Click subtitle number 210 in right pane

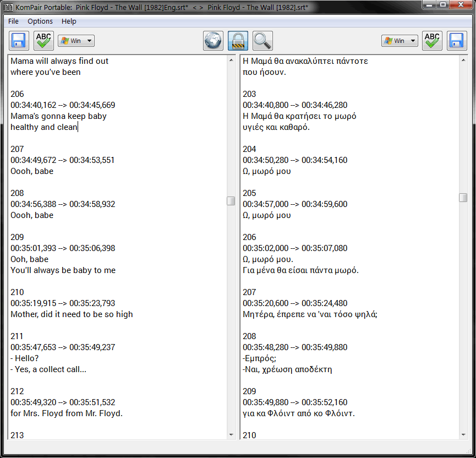249,435
